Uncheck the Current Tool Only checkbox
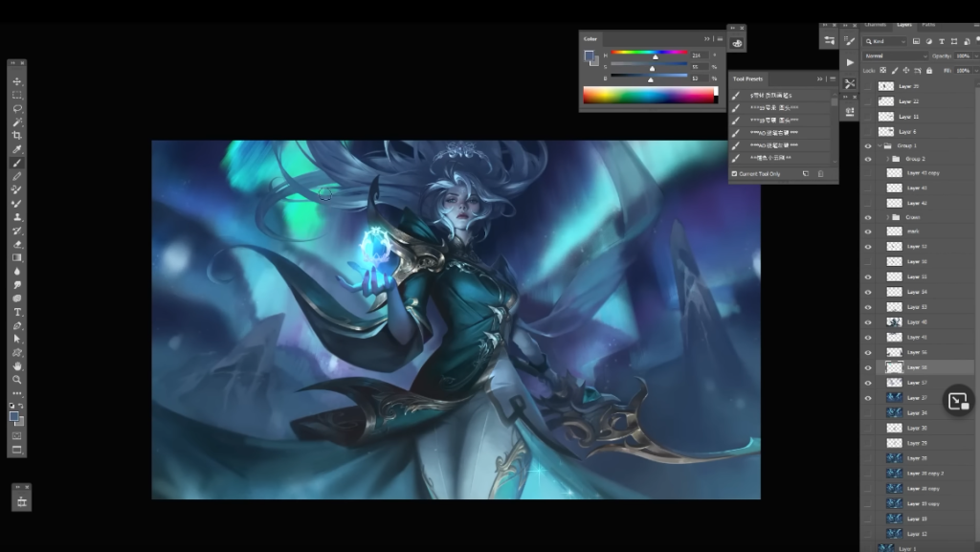980x552 pixels. [x=734, y=174]
